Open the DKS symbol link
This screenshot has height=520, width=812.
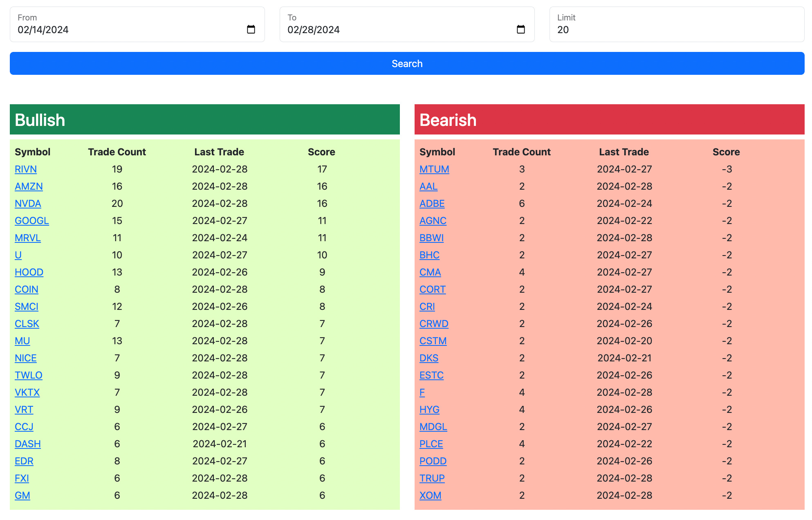click(429, 358)
